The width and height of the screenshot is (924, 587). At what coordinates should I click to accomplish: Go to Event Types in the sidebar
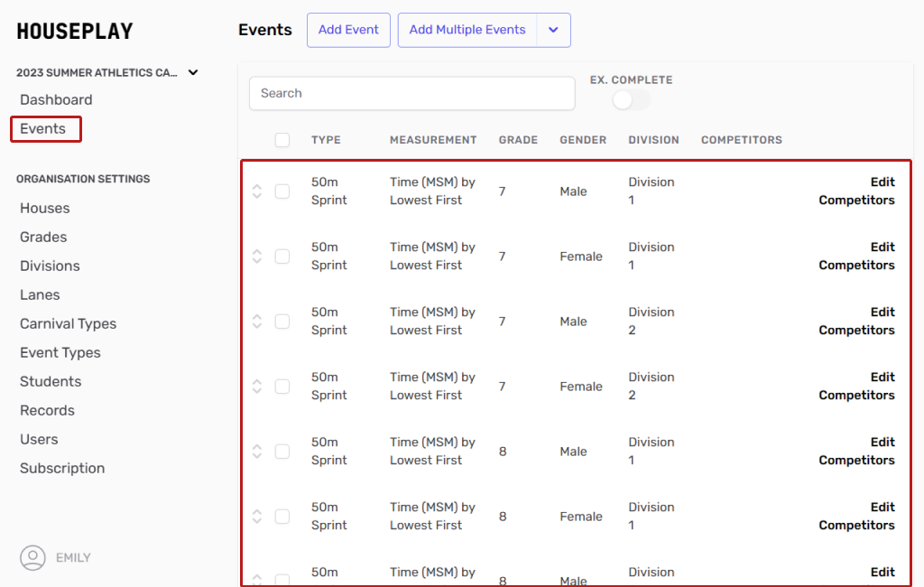click(60, 352)
